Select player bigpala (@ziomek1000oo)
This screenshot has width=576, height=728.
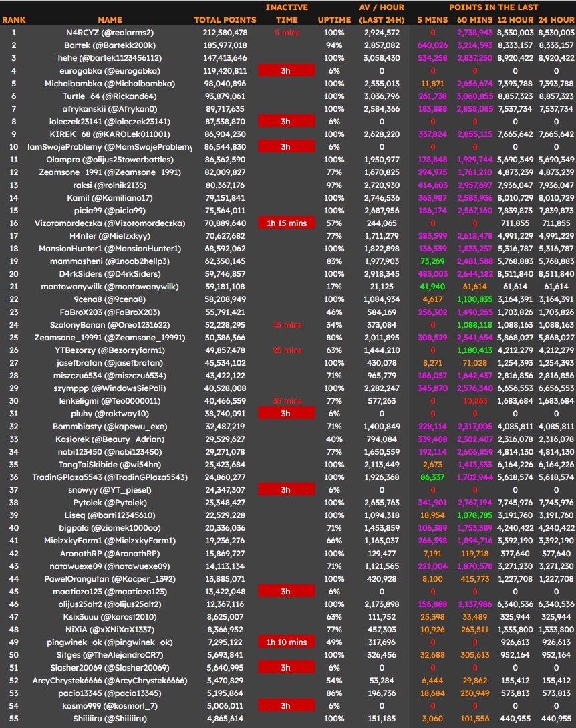pos(110,528)
